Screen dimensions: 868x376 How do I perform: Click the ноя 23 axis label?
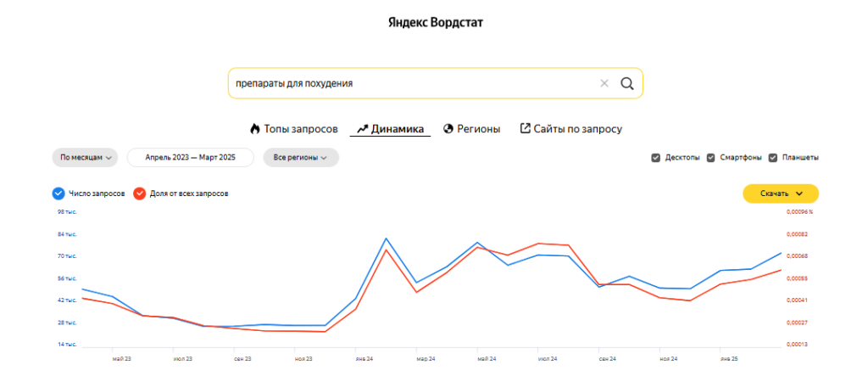point(303,359)
